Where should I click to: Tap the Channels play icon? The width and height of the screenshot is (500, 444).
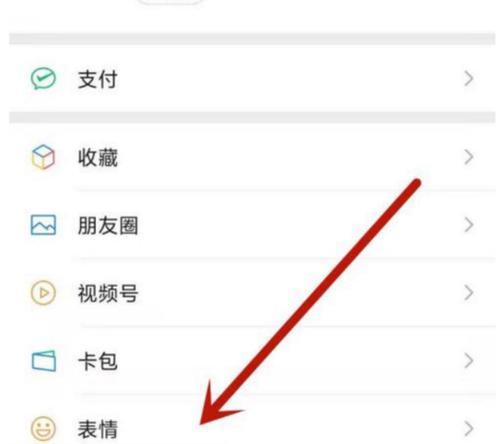(x=43, y=293)
